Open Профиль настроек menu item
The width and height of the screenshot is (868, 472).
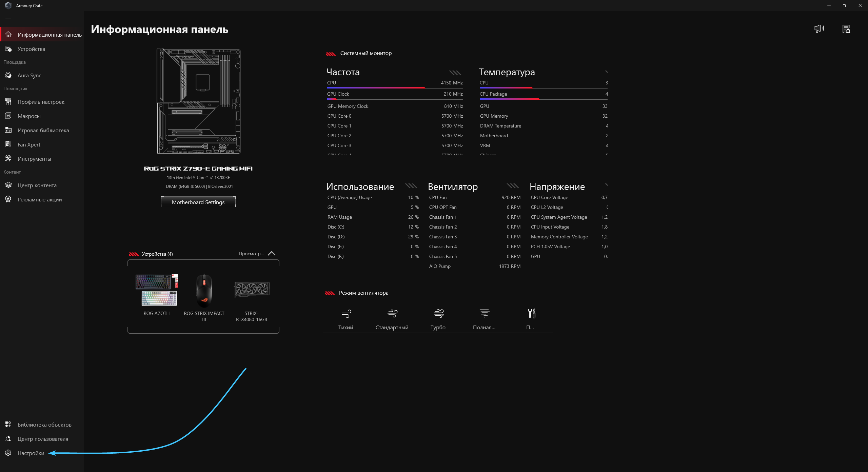pos(42,102)
